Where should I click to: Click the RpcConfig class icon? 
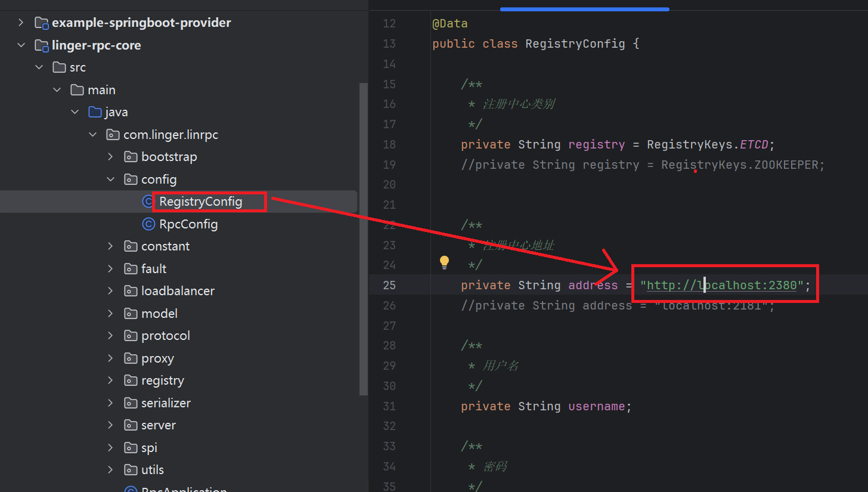[148, 224]
